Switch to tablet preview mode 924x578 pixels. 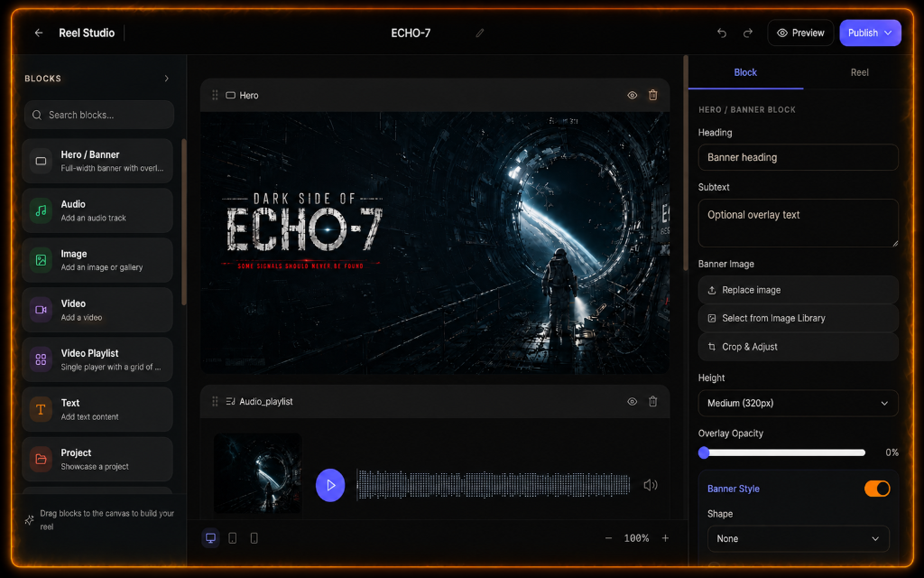[233, 538]
